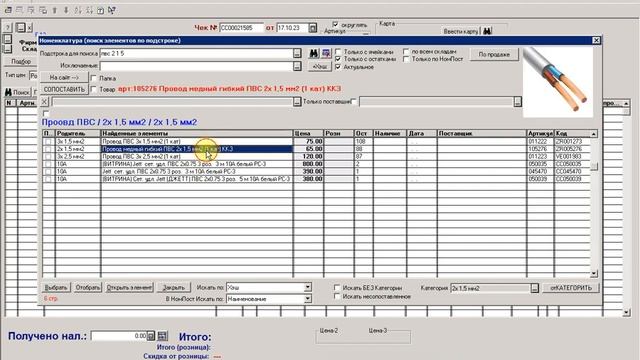Click the Отобрать button
This screenshot has width=640, height=360.
[88, 288]
